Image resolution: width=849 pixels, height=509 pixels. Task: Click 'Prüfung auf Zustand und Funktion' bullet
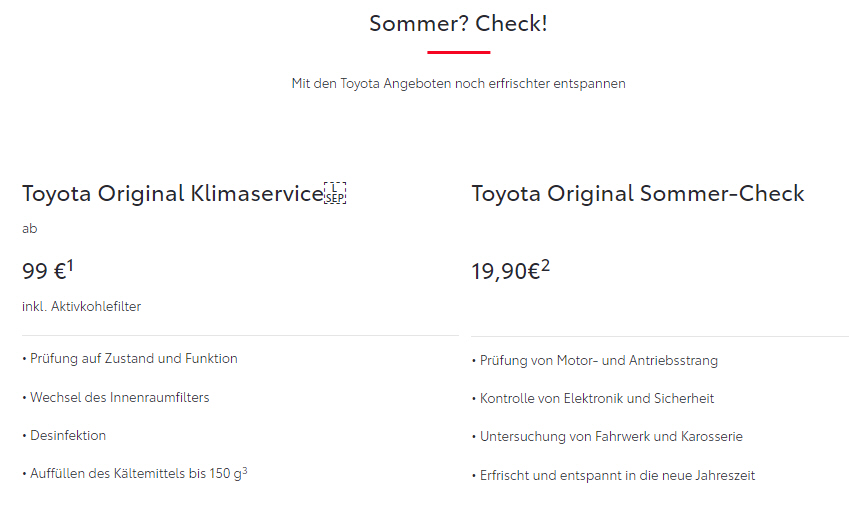click(x=130, y=358)
